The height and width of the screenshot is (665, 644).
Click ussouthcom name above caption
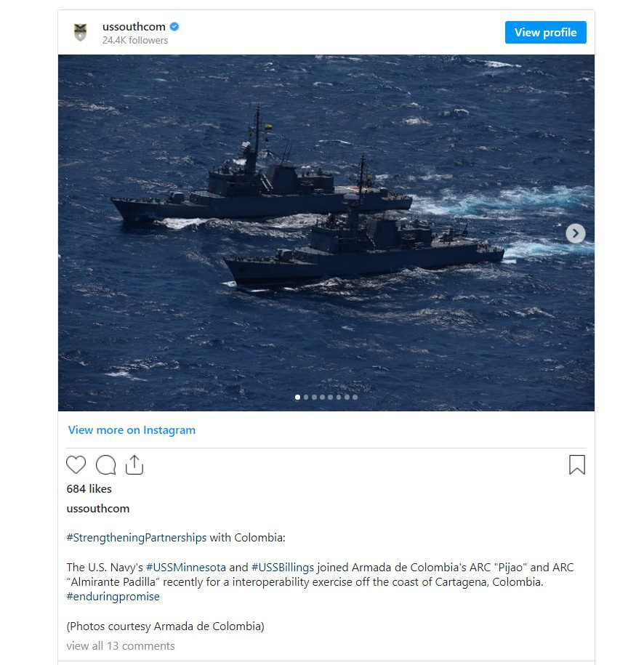click(x=98, y=509)
